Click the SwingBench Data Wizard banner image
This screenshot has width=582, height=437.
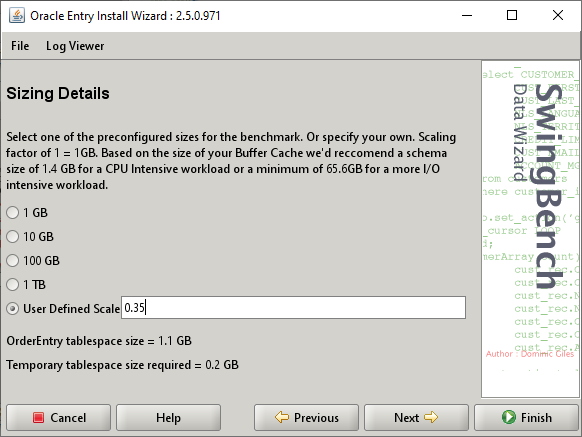click(530, 229)
